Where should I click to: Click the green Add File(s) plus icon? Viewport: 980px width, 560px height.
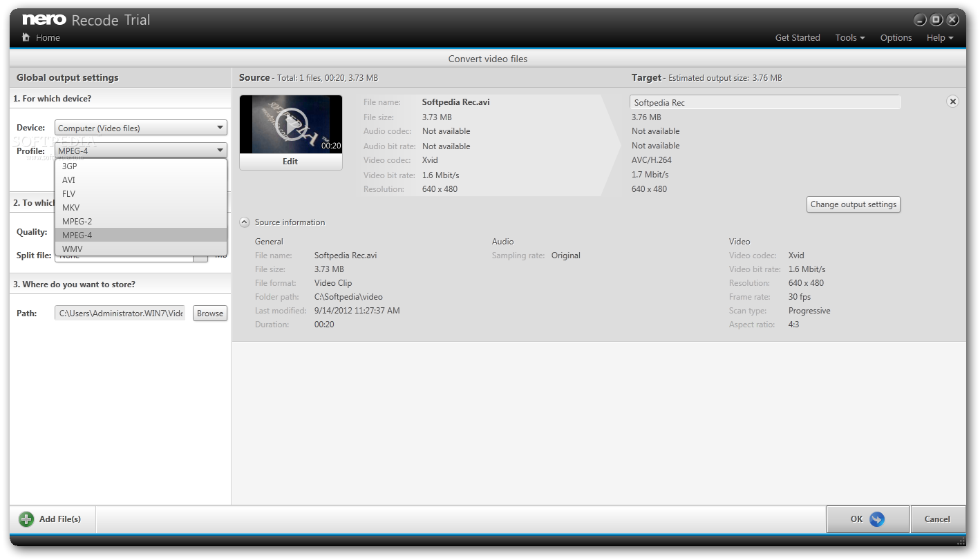26,519
